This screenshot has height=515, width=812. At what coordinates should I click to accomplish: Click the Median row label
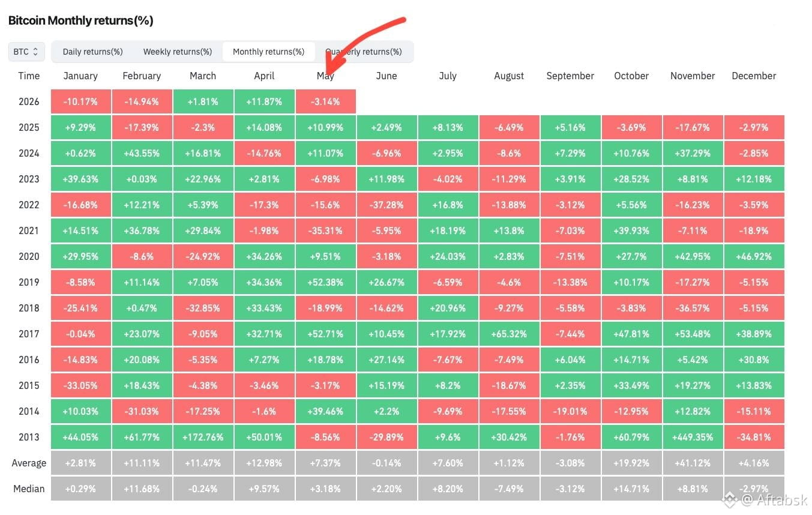coord(29,489)
